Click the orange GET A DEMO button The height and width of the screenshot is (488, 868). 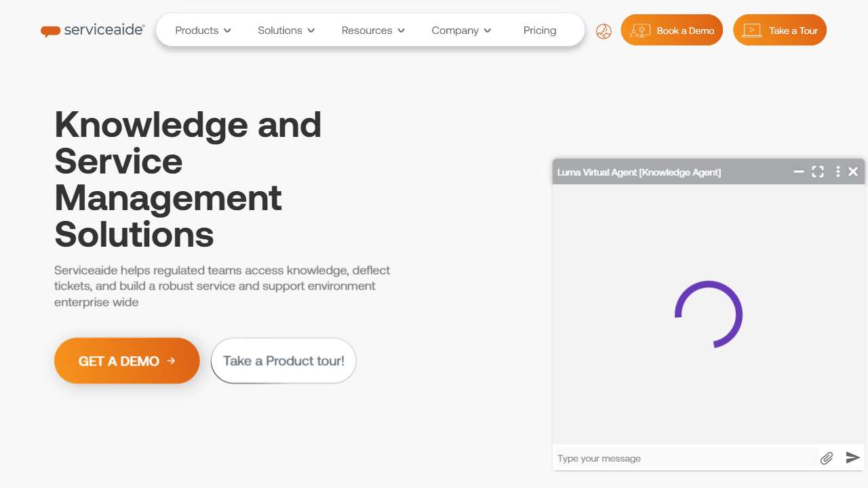click(127, 361)
